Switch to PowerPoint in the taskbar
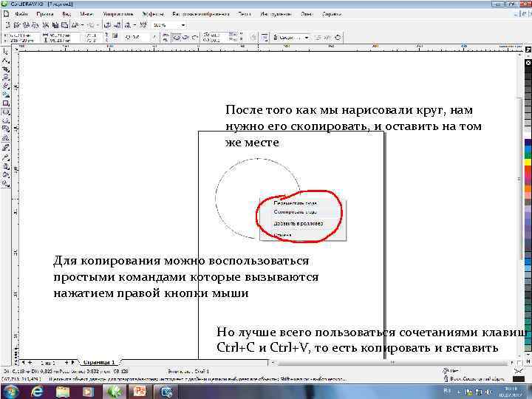Screen dimensions: 532x399 (139, 392)
